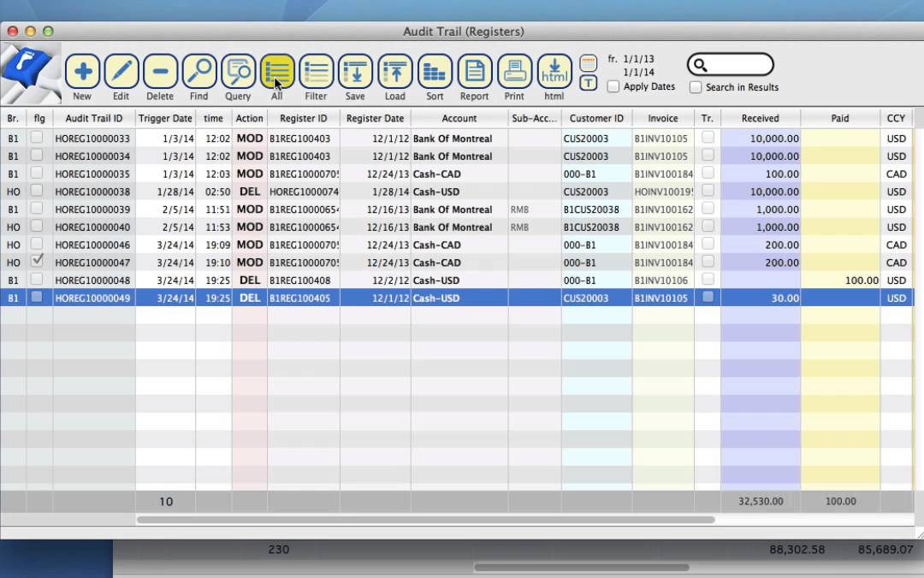Click the Paid 100.00 cell

[840, 280]
